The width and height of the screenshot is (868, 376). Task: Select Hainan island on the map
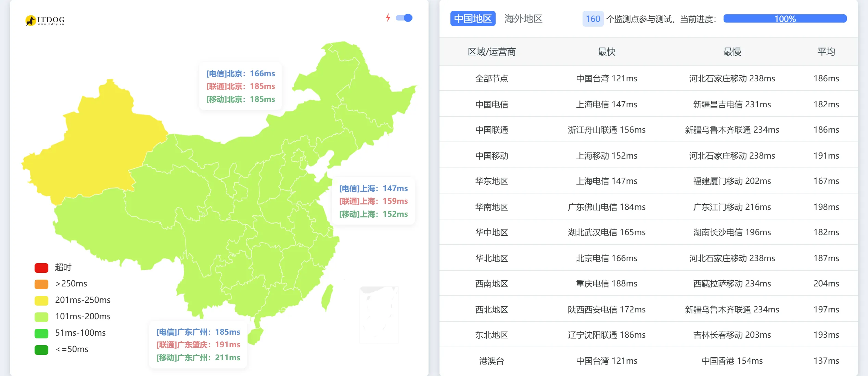pos(255,335)
